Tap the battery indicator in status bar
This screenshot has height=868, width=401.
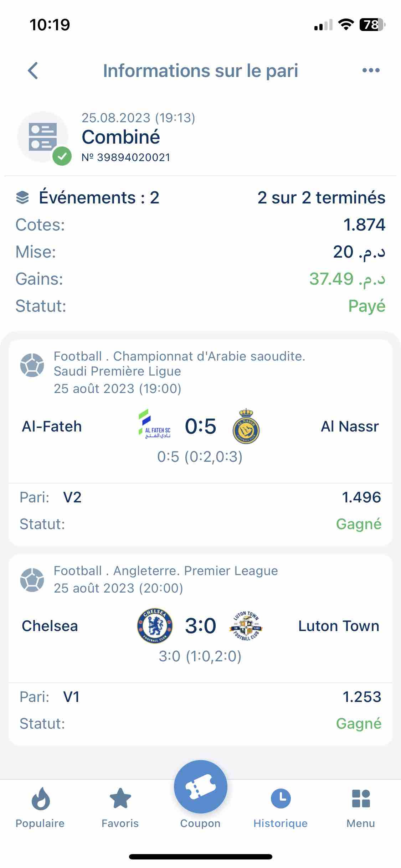(x=372, y=25)
